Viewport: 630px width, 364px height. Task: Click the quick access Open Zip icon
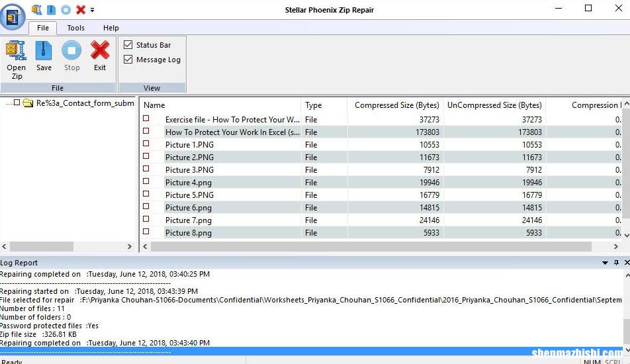point(36,9)
